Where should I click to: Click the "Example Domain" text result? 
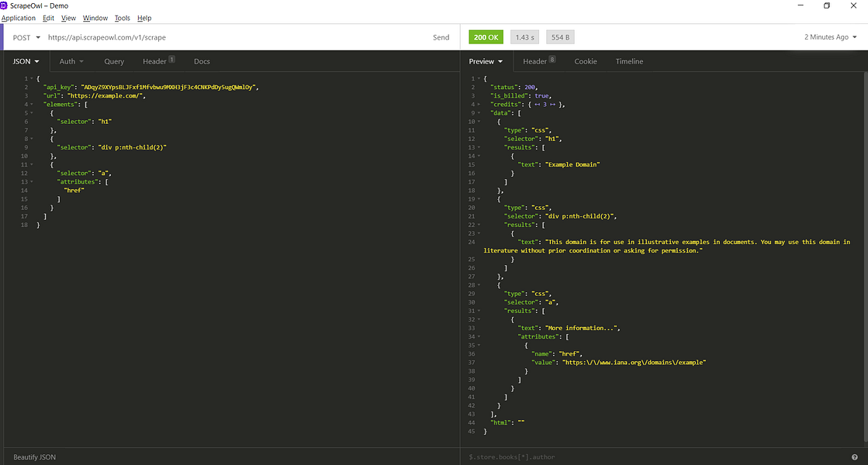572,165
